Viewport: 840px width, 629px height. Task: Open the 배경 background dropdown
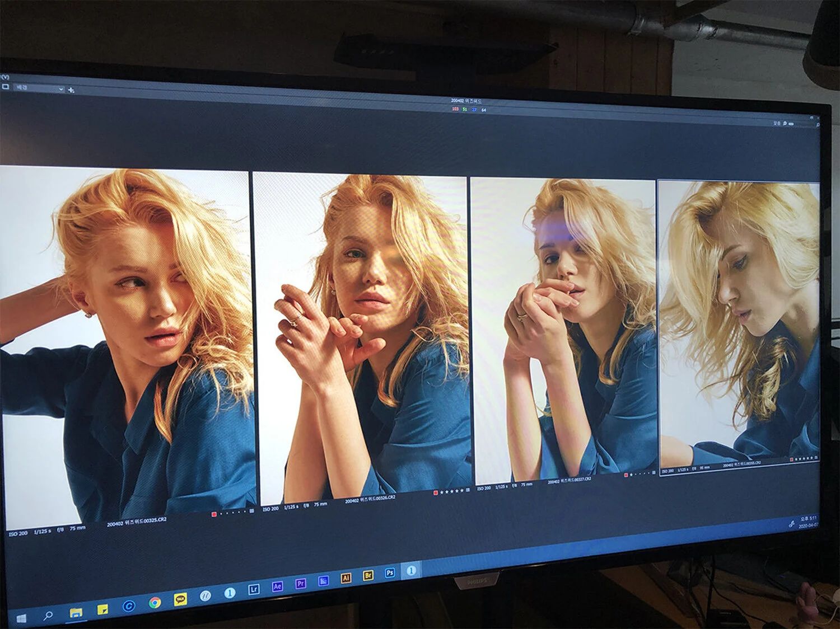click(38, 88)
